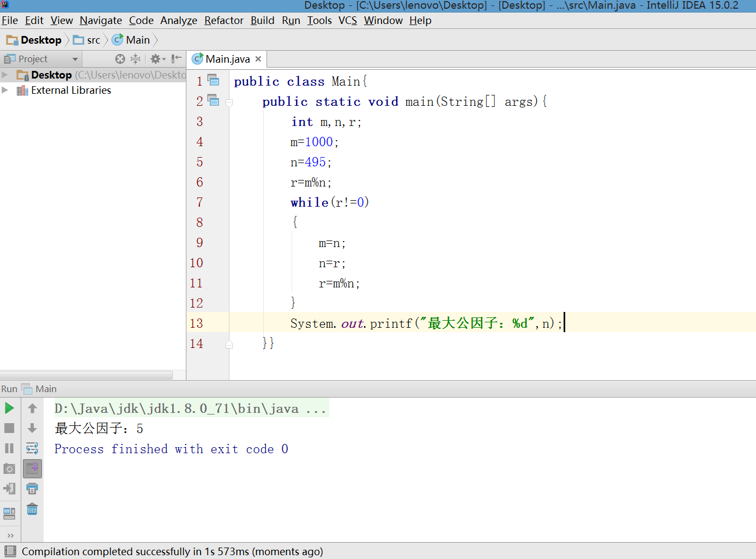The height and width of the screenshot is (559, 756).
Task: Click console output '最大公因子: 5'
Action: coord(99,429)
